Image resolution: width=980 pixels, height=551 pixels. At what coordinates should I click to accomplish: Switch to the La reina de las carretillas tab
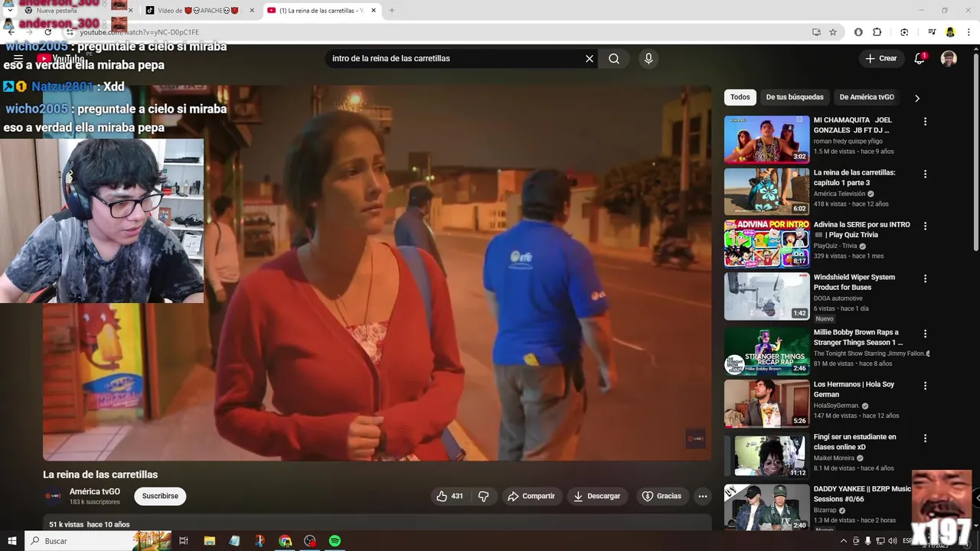(320, 11)
